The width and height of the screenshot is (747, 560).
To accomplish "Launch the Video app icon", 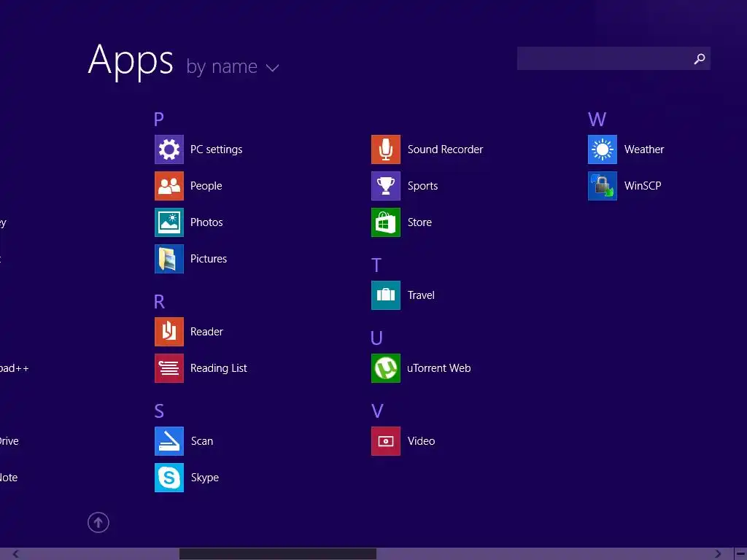I will (385, 441).
